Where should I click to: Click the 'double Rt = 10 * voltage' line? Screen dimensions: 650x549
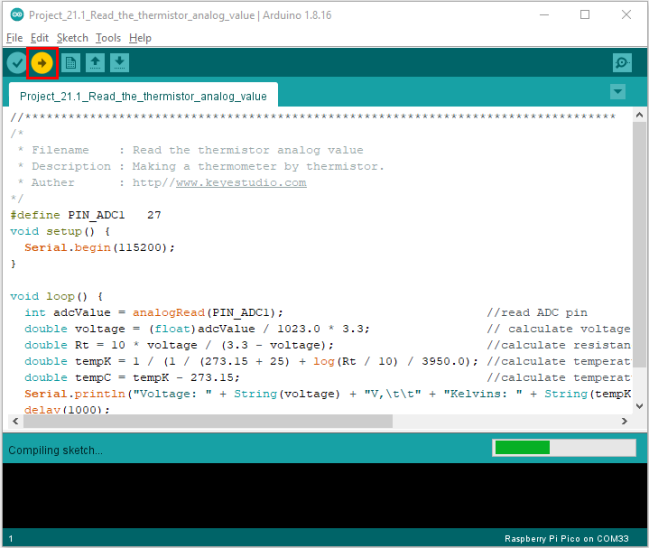tap(179, 345)
